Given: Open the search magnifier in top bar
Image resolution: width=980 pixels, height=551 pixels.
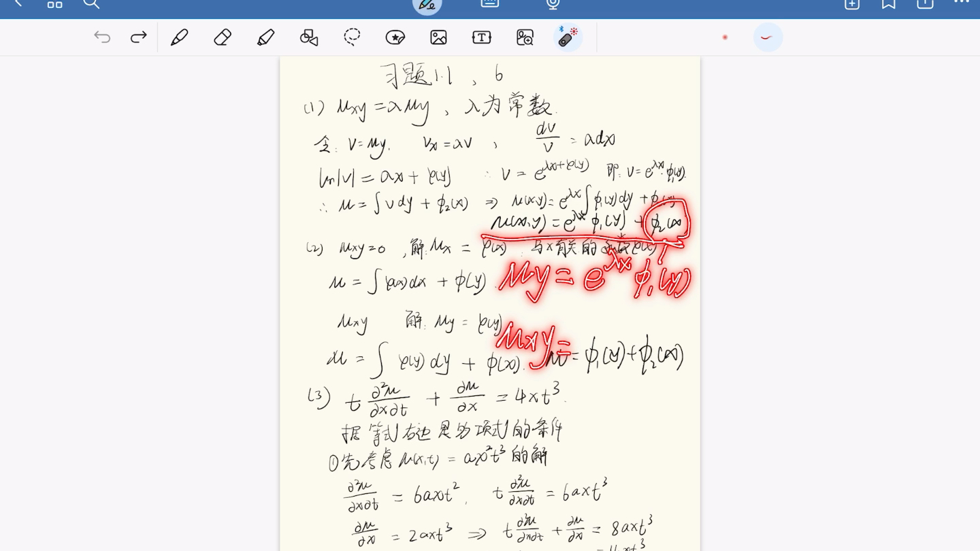Looking at the screenshot, I should point(91,3).
